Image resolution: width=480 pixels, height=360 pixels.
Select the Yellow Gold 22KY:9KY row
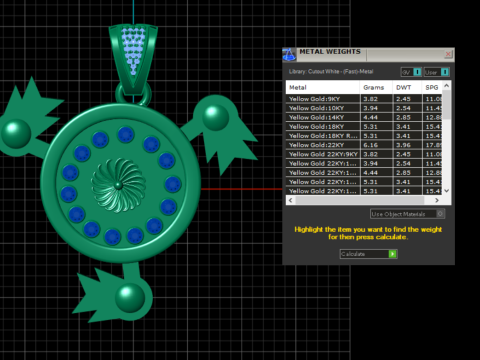(364, 154)
